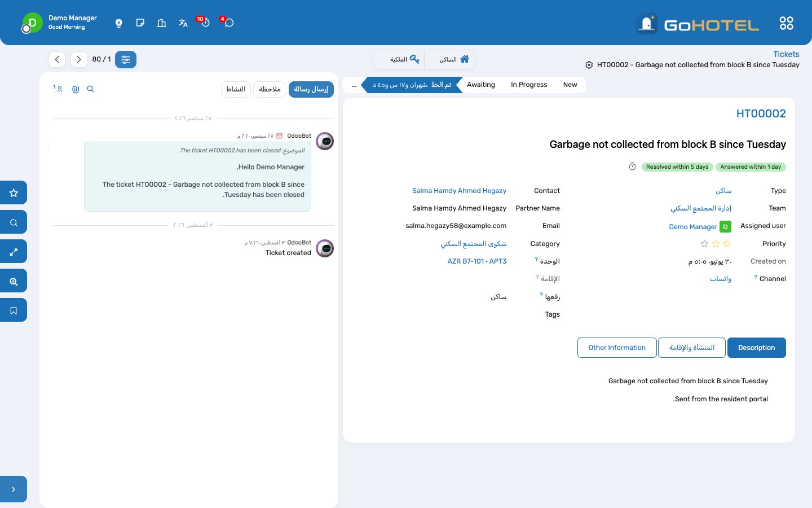This screenshot has width=812, height=508.
Task: Click the star favorites button in left sidebar
Action: (x=14, y=193)
